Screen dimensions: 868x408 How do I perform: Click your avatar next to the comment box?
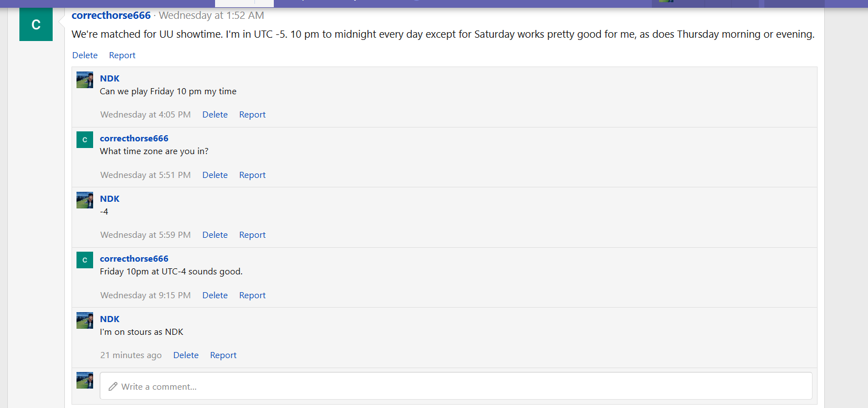point(85,380)
